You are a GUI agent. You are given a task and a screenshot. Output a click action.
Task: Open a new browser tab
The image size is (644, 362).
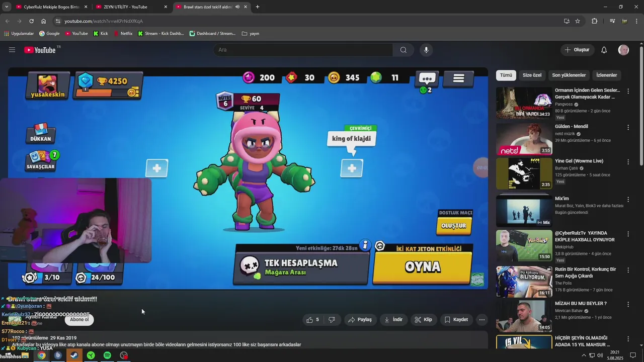tap(258, 7)
